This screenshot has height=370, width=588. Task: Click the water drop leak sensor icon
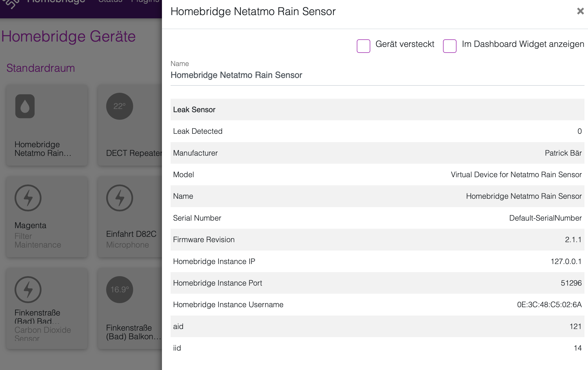coord(25,106)
